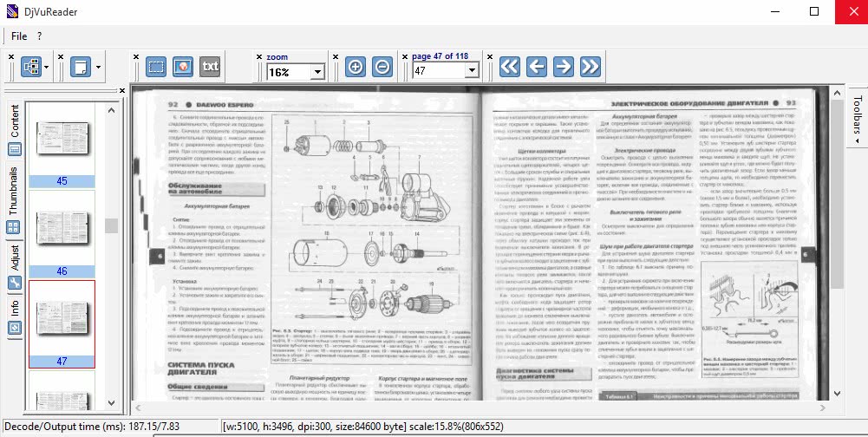This screenshot has height=437, width=868.
Task: Open the zoom percentage dropdown
Action: pos(317,72)
